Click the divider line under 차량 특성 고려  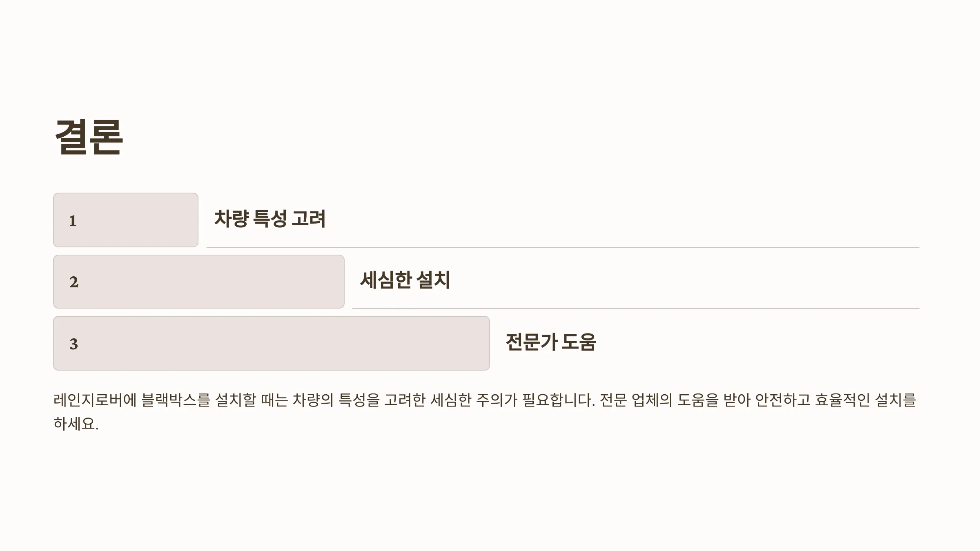tap(563, 247)
